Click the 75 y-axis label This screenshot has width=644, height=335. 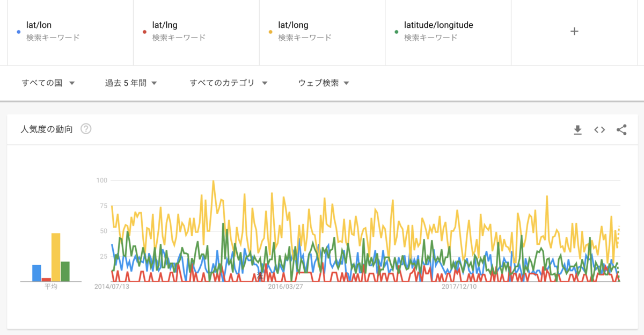point(104,206)
